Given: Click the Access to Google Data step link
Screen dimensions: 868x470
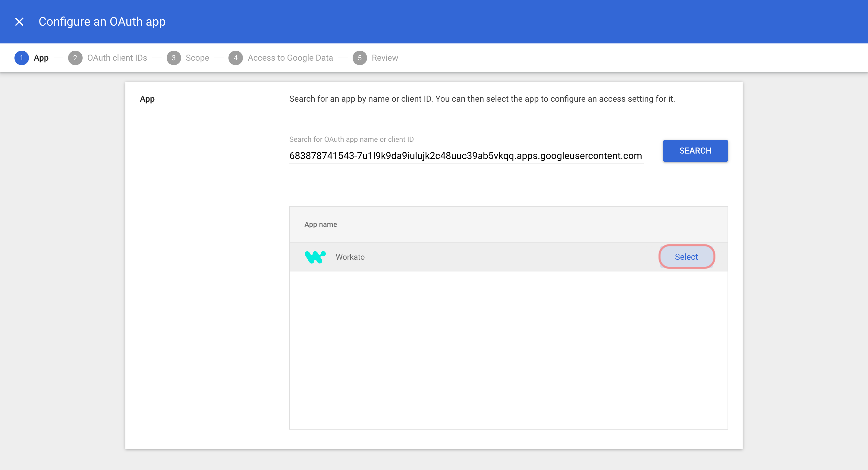Looking at the screenshot, I should click(289, 57).
